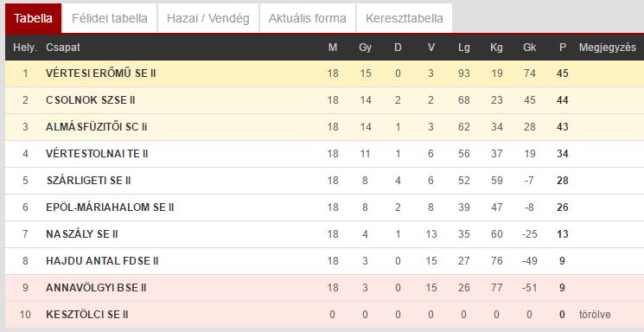Open team CSOLNOK SZSE II
The image size is (644, 332).
tap(91, 99)
